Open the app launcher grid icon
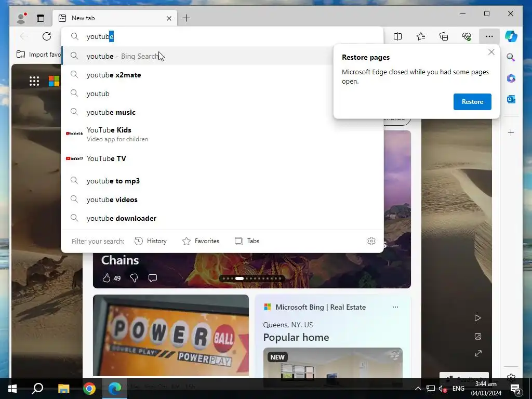532x399 pixels. [x=34, y=81]
